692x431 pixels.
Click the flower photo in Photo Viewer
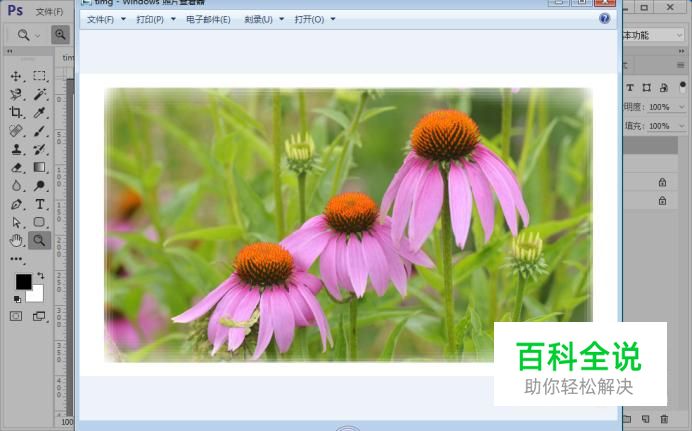348,225
